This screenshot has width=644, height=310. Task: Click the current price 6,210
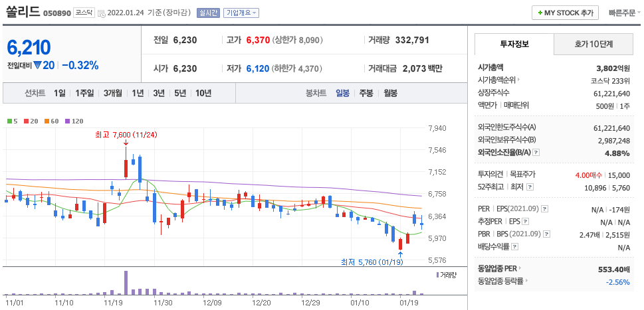pos(29,48)
